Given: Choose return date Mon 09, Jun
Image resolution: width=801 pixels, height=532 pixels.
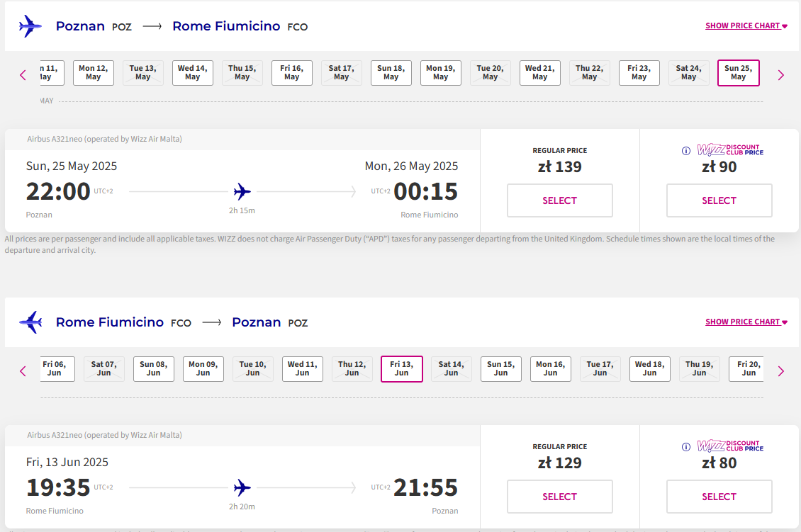Looking at the screenshot, I should tap(203, 368).
